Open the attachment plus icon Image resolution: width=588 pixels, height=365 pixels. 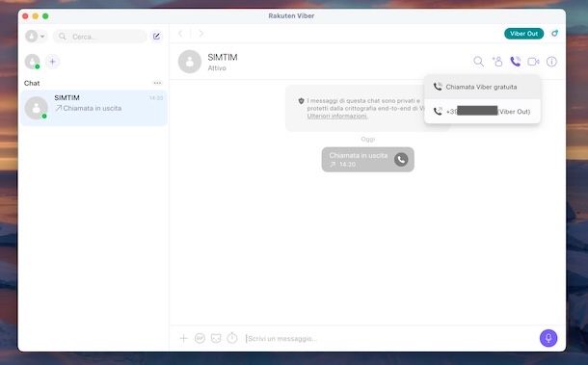[x=183, y=338]
